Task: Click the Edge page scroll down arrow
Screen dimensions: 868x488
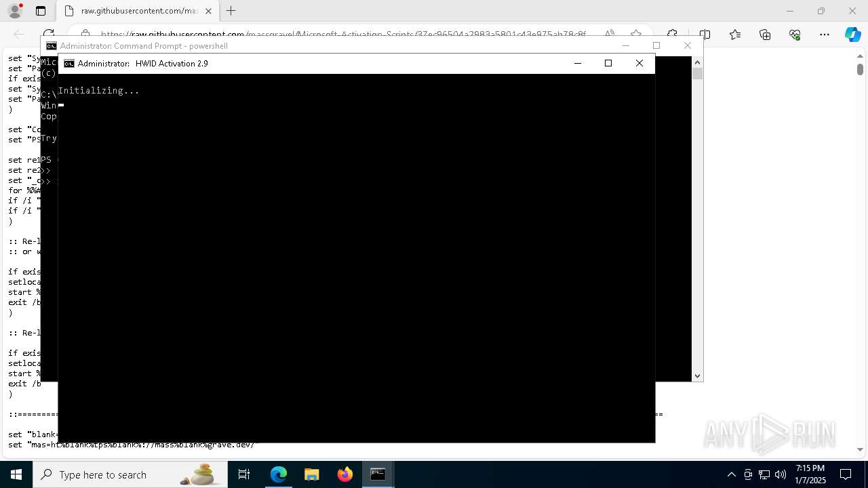Action: pos(860,449)
